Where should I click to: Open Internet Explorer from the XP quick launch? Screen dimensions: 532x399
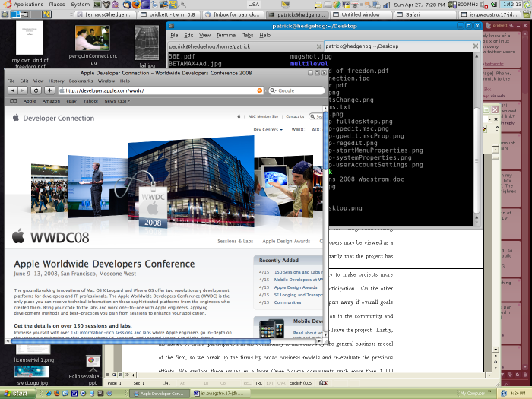click(49, 393)
